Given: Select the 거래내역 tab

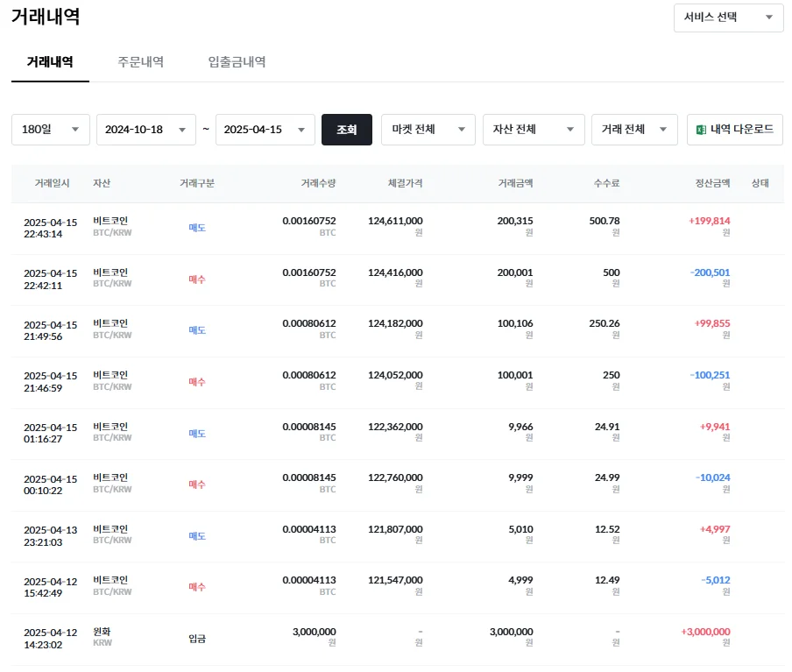Looking at the screenshot, I should pyautogui.click(x=50, y=62).
